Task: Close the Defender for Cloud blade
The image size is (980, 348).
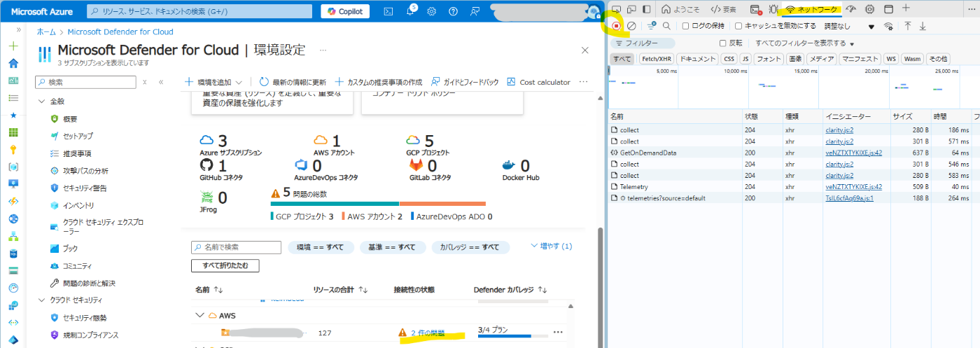Action: tap(585, 50)
